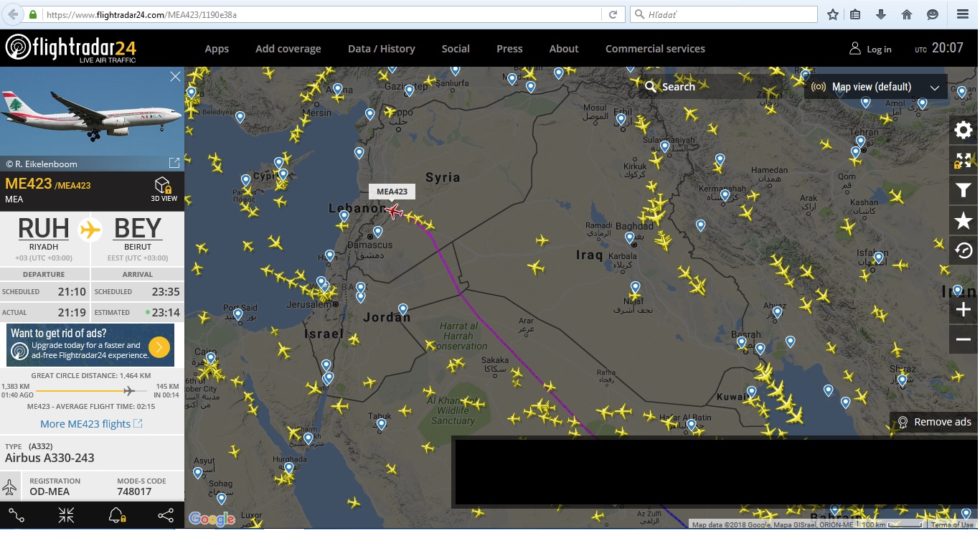The image size is (980, 551).
Task: Click the playback history clock icon
Action: coord(963,250)
